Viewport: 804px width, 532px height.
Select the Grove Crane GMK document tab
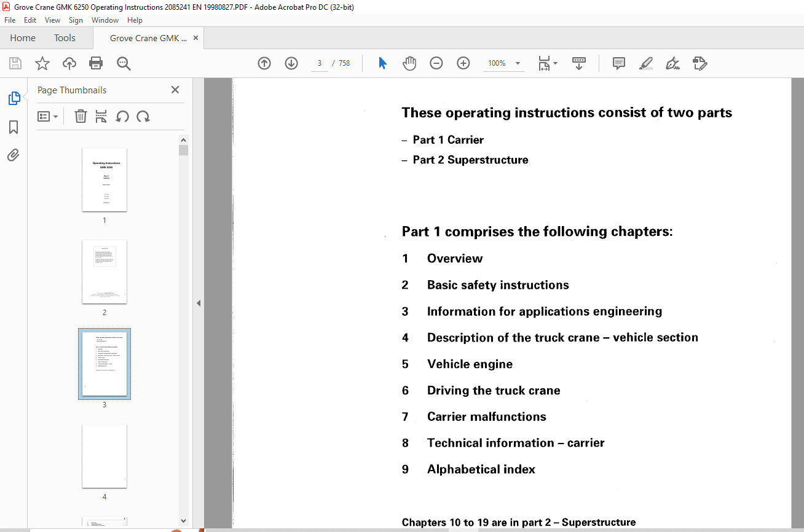149,38
